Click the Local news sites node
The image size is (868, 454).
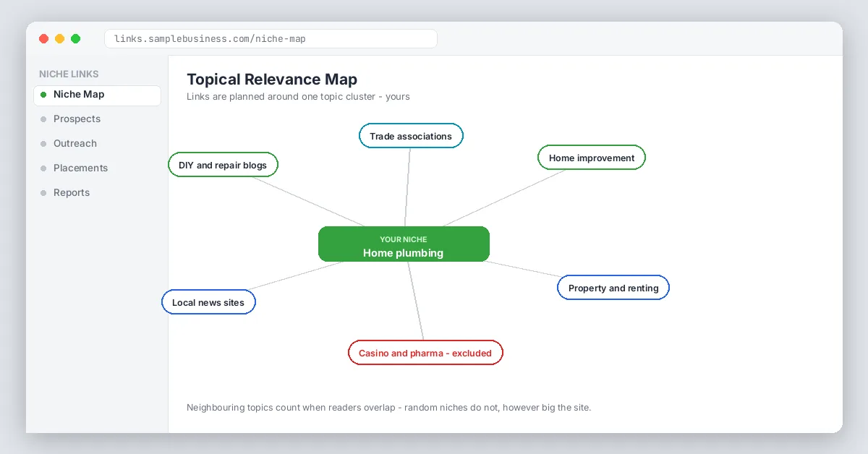208,302
